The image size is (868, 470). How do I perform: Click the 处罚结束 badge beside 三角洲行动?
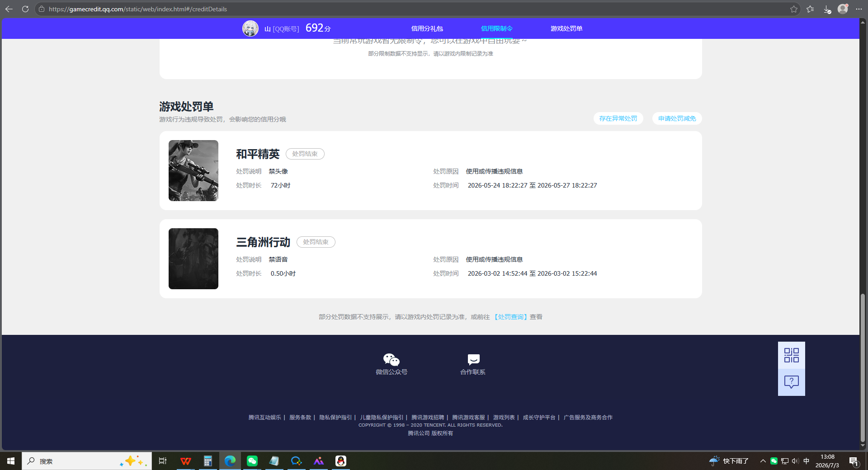coord(316,242)
